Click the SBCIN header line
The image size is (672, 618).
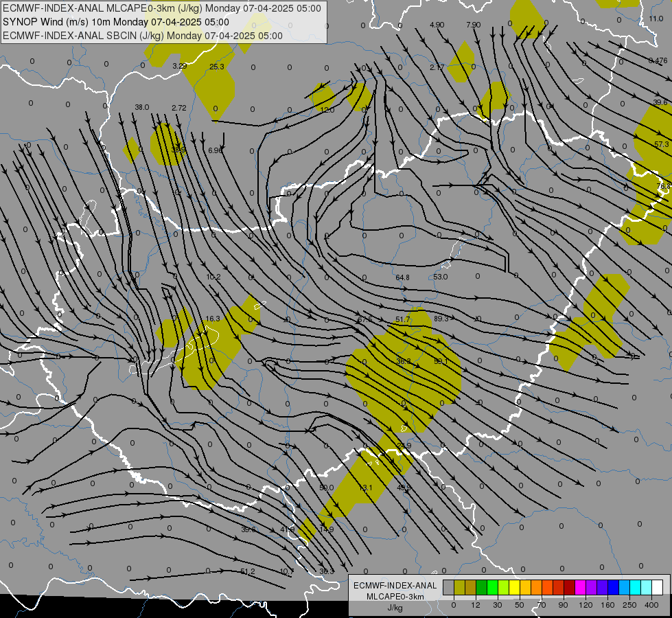point(143,36)
